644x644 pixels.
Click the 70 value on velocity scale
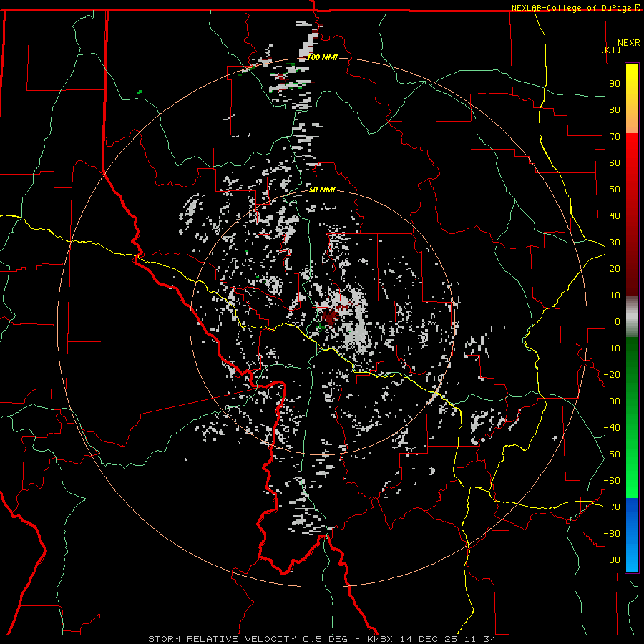coord(615,137)
